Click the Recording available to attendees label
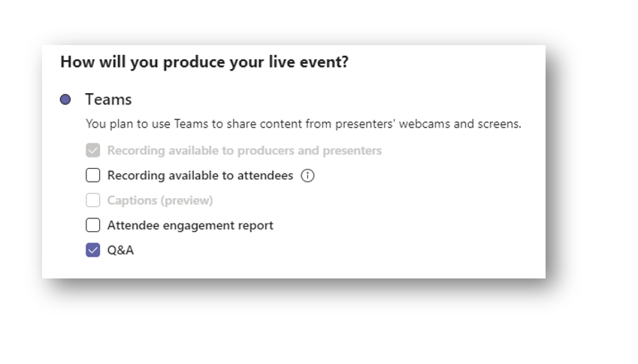The image size is (638, 364). (200, 176)
